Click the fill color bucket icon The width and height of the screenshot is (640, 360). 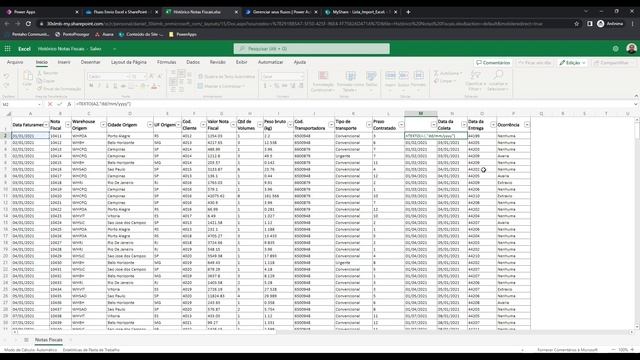coord(143,86)
